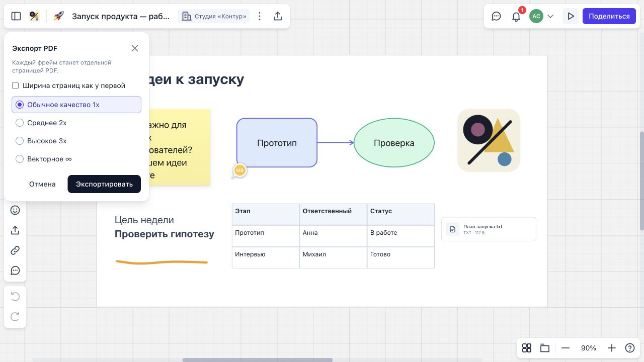Click 'Поделиться' share button
Viewport: 644px width, 362px height.
tap(609, 16)
